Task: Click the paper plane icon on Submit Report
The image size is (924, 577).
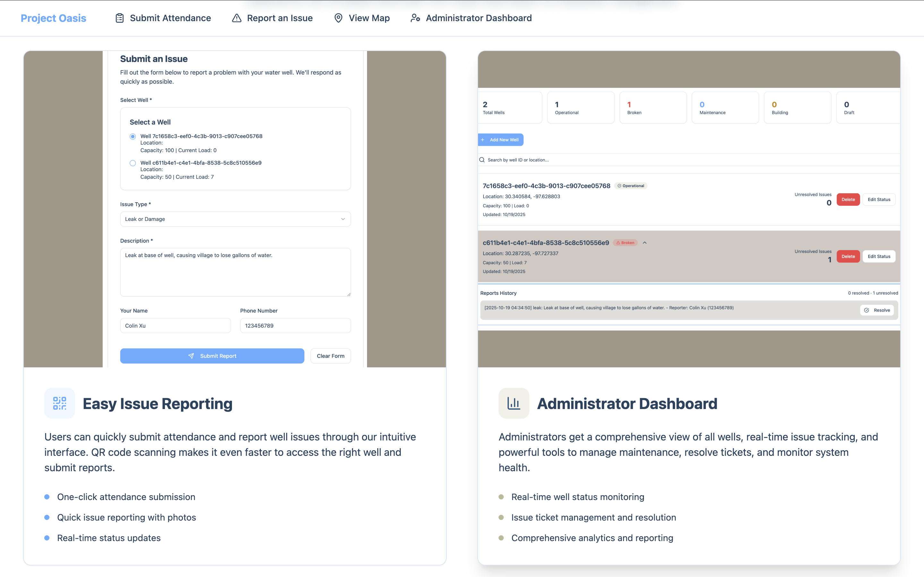Action: (191, 356)
